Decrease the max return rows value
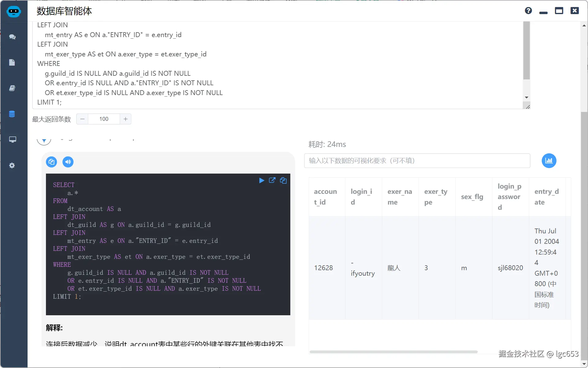 pos(82,119)
